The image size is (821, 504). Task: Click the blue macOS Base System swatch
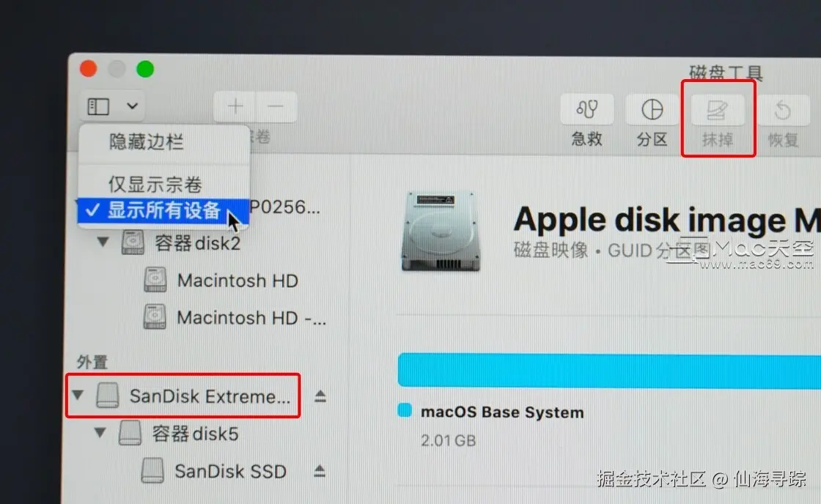pyautogui.click(x=405, y=409)
